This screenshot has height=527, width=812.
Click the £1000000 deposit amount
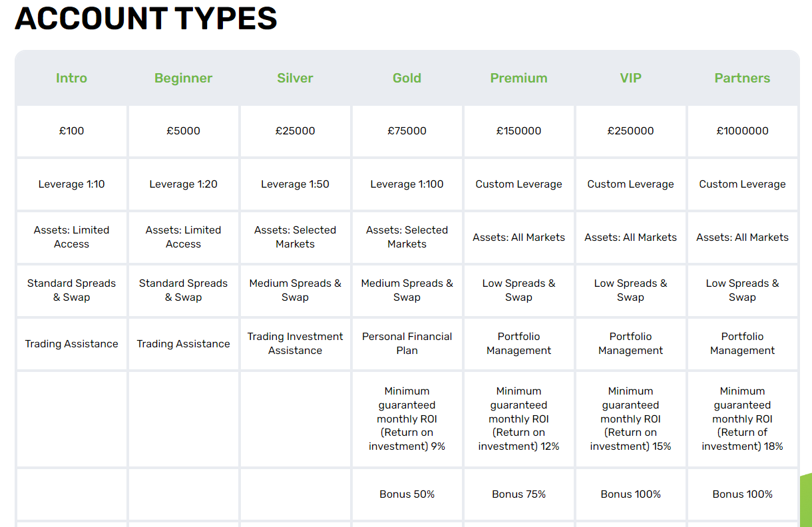coord(742,131)
